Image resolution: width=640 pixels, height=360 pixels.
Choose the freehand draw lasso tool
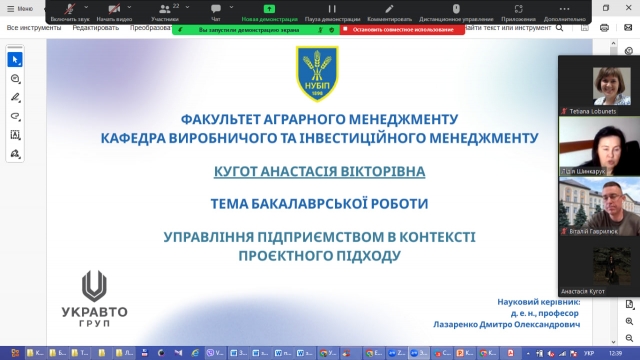tap(15, 116)
